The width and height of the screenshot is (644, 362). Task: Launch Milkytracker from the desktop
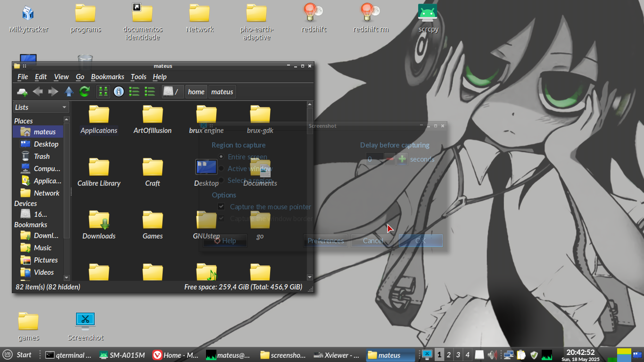click(29, 19)
